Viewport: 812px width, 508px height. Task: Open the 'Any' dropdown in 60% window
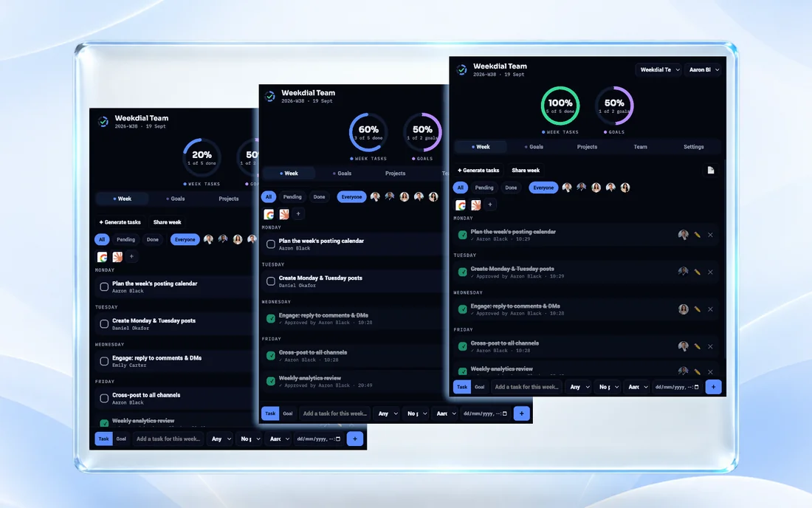(x=388, y=413)
